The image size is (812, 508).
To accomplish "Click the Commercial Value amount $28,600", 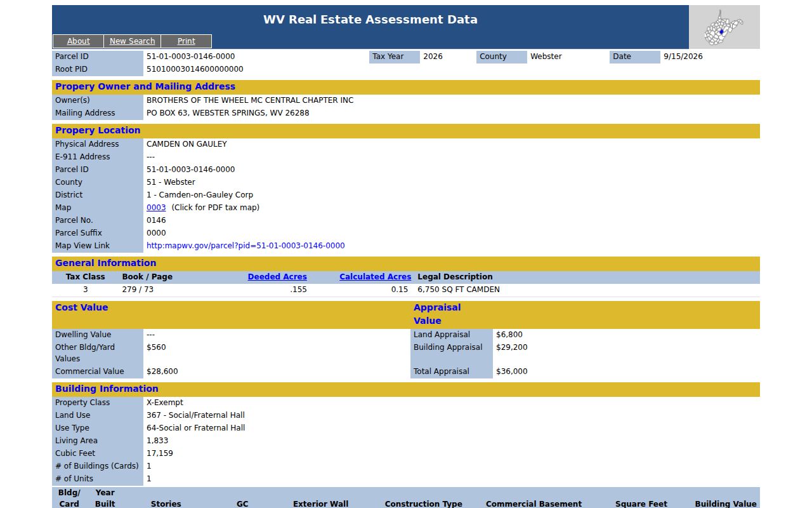I will 162,371.
